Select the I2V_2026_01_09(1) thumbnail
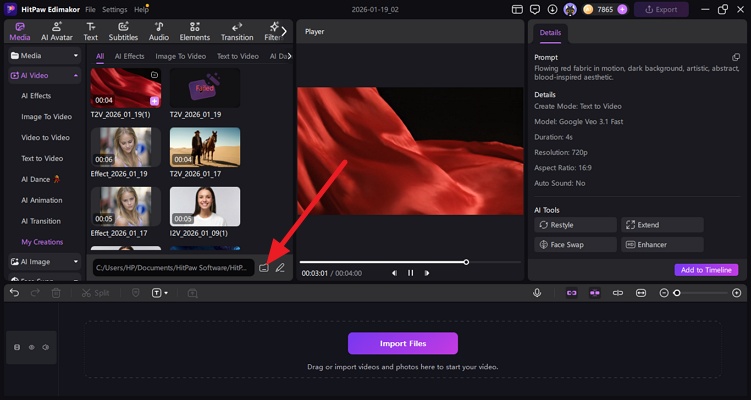Screen dimensions: 751x400 click(x=205, y=206)
